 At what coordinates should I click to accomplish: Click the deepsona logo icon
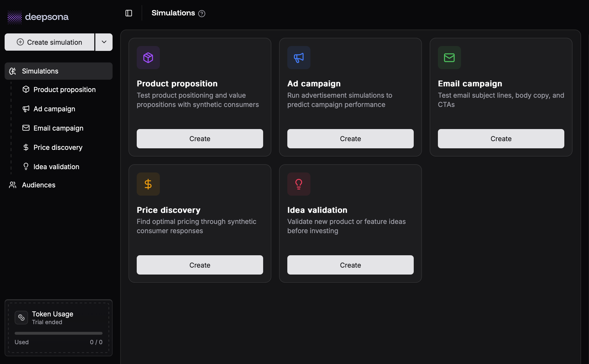click(x=14, y=17)
